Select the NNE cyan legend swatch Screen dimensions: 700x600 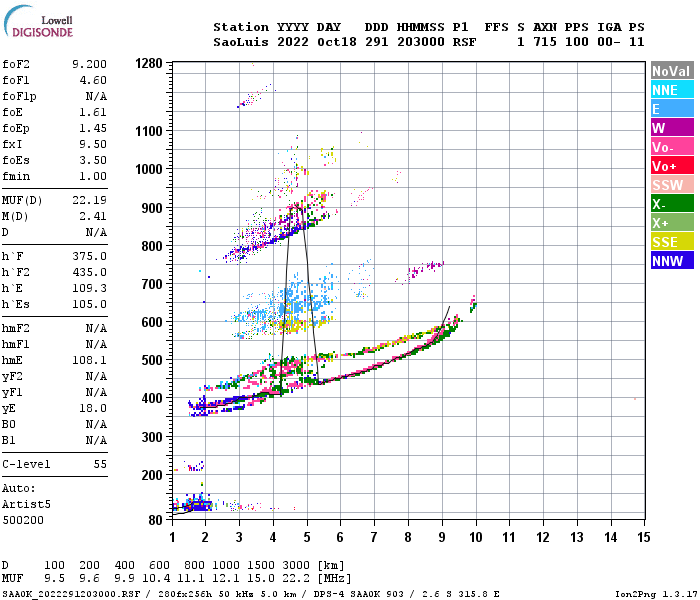(672, 90)
